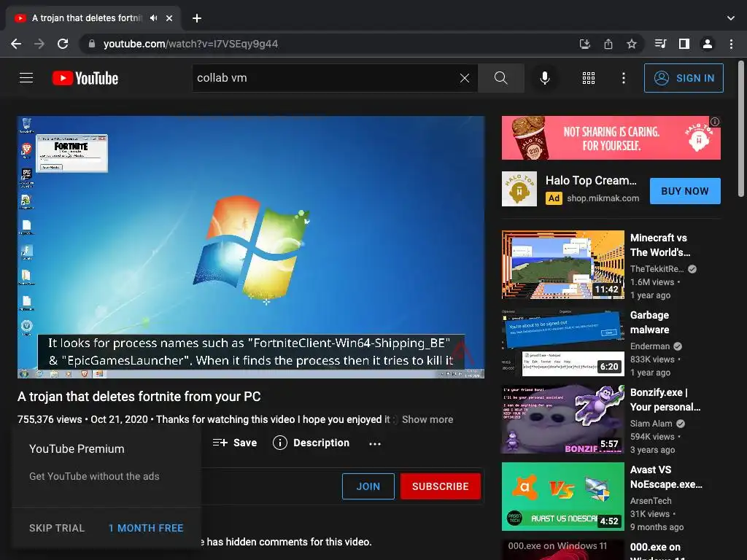747x560 pixels.
Task: Click the Enderman channel name
Action: click(x=650, y=346)
